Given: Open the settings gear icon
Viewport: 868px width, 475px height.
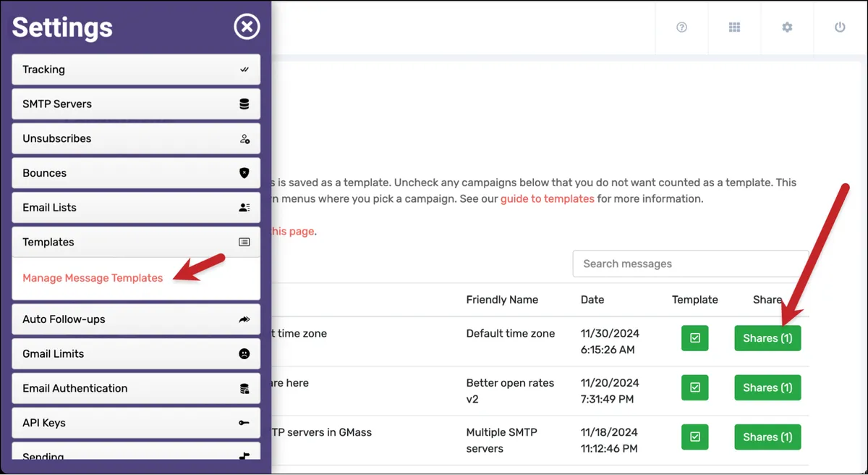Looking at the screenshot, I should [787, 28].
